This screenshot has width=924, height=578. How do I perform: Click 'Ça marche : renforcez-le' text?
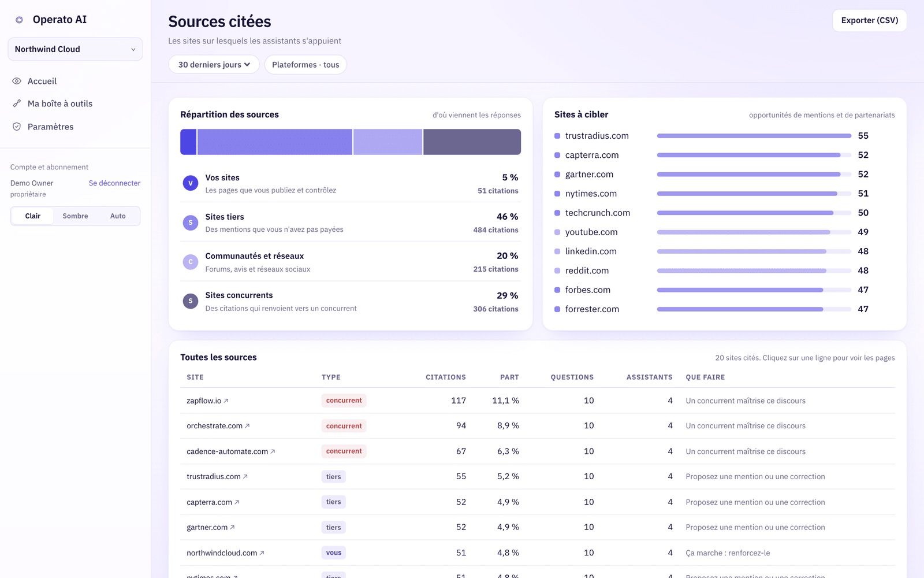[x=728, y=553]
